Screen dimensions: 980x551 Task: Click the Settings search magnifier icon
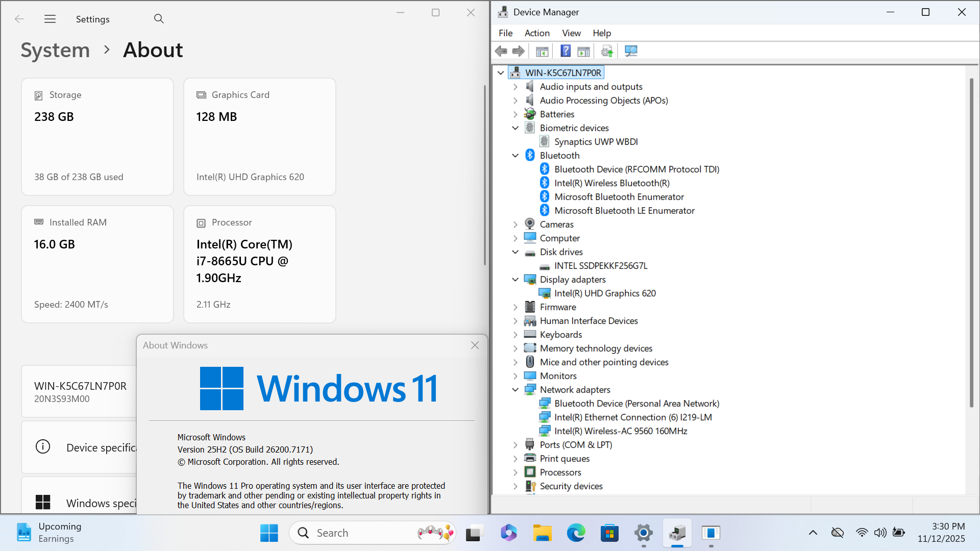click(159, 19)
